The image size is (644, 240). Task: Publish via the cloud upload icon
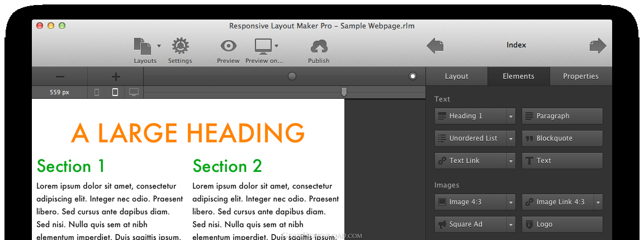(319, 46)
